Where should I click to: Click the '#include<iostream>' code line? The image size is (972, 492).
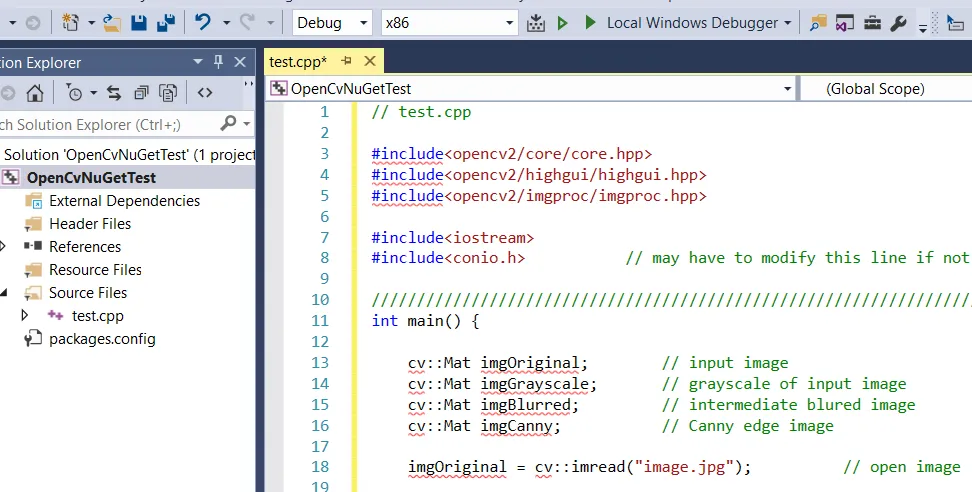(453, 237)
